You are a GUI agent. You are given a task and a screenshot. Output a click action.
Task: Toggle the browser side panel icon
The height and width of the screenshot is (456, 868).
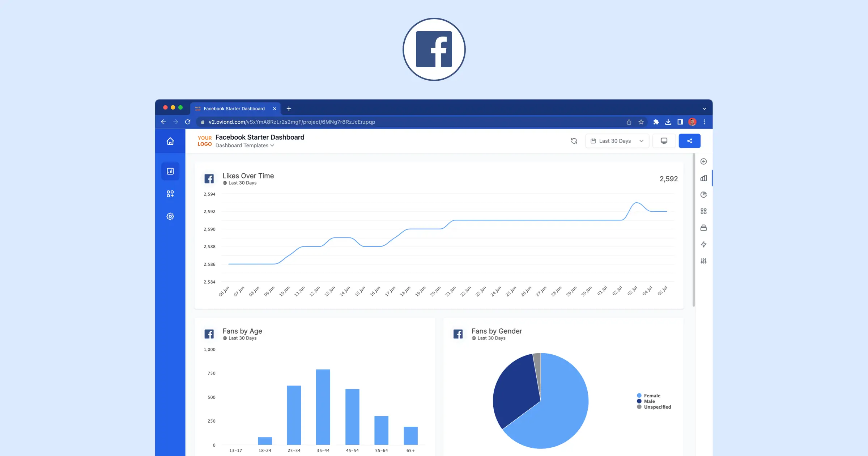(680, 122)
